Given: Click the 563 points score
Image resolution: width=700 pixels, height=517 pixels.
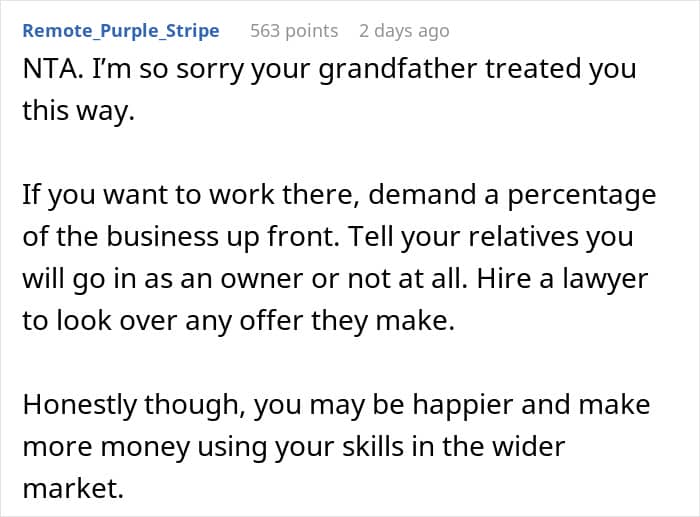Looking at the screenshot, I should 294,31.
